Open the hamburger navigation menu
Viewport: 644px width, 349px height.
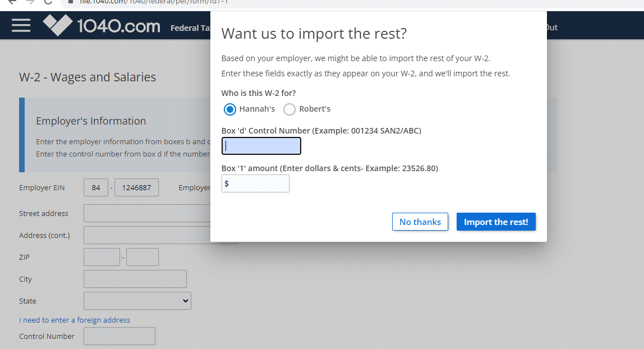(21, 25)
